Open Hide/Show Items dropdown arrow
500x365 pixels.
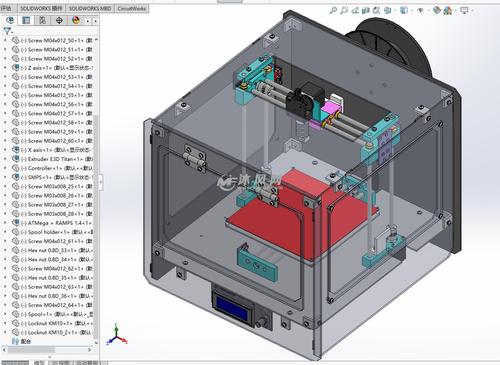pyautogui.click(x=428, y=11)
